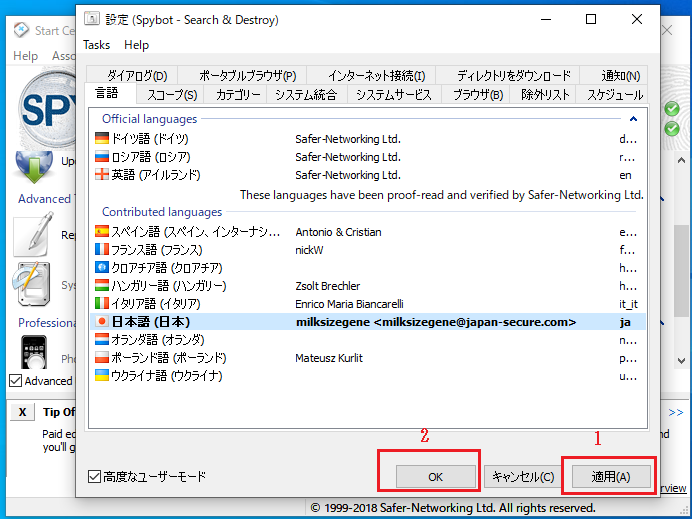Click the French flag icon
The image size is (692, 519).
coord(101,250)
